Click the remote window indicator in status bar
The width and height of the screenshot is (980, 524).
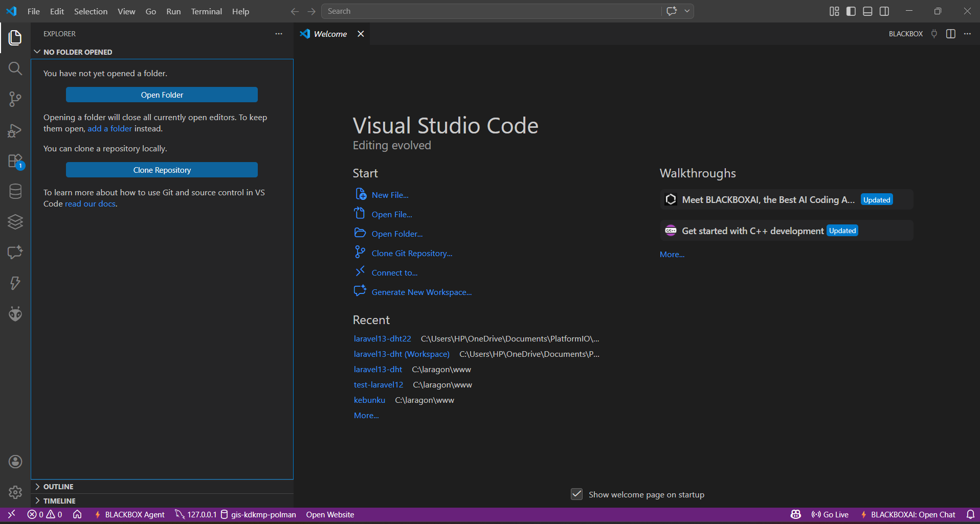[x=11, y=514]
